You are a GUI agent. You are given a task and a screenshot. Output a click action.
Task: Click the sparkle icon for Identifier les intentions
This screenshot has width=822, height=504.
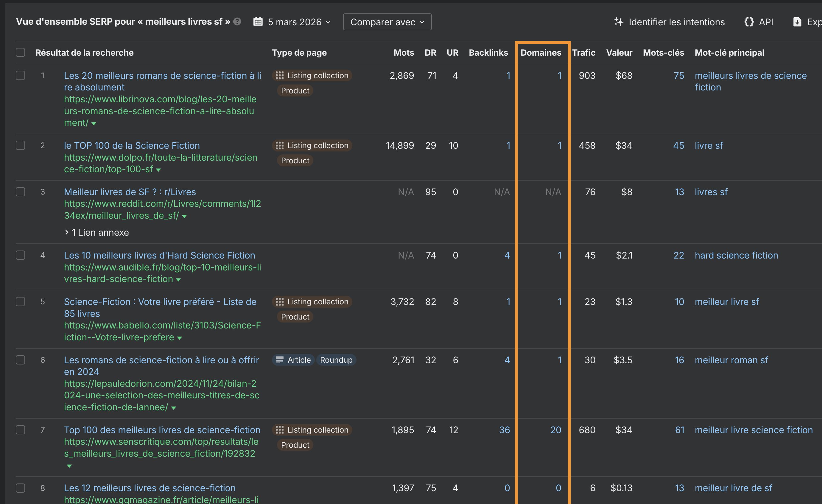[x=619, y=21]
